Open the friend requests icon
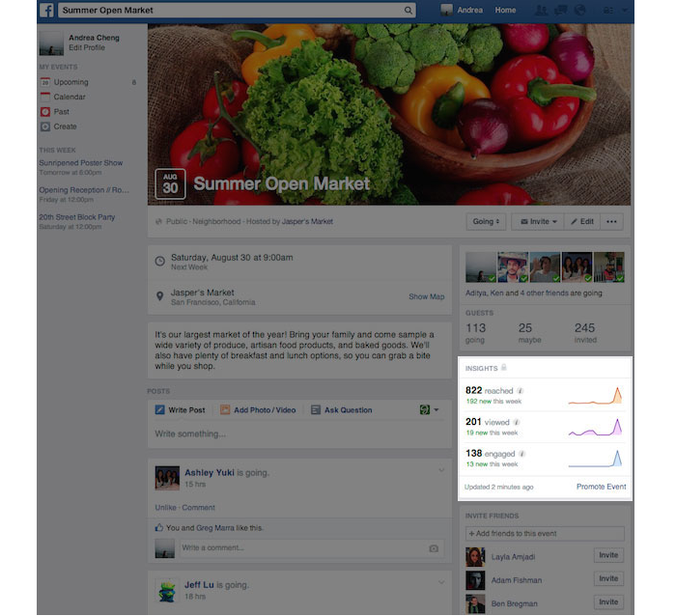This screenshot has height=616, width=676. 540,10
